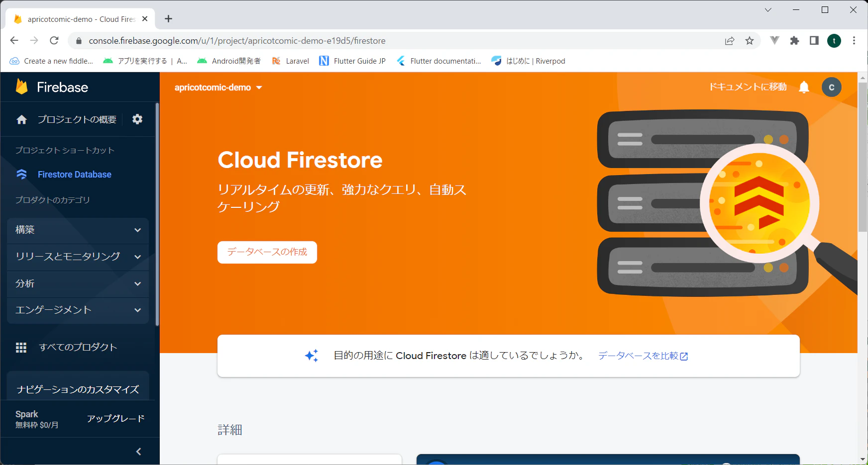
Task: Click the Vue devtools extension icon
Action: [x=774, y=41]
